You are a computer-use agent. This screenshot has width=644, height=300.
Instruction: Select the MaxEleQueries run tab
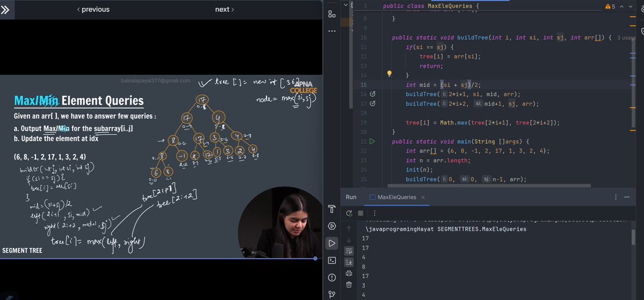[397, 197]
